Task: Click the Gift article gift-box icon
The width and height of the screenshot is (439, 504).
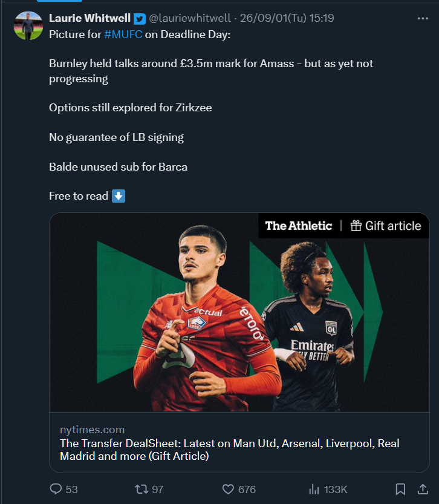Action: point(356,226)
